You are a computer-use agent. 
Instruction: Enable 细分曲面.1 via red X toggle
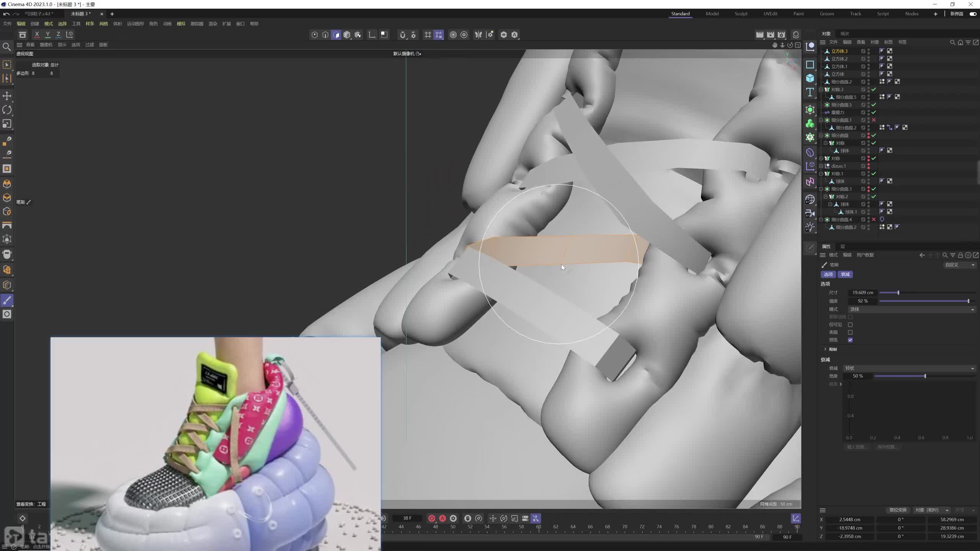tap(874, 120)
